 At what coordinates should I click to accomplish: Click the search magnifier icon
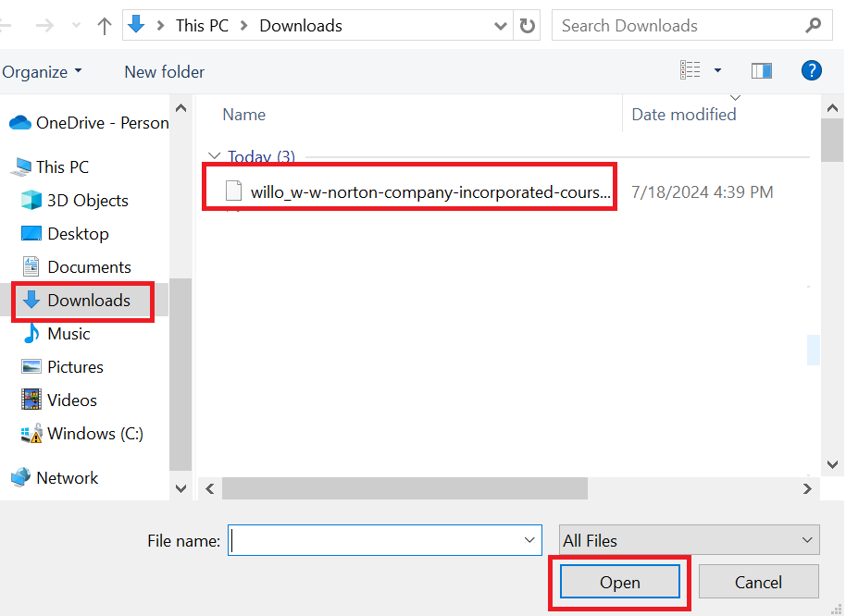tap(813, 25)
